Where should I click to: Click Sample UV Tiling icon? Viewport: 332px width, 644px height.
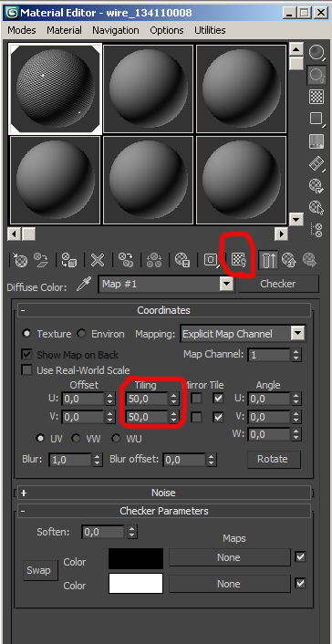pyautogui.click(x=316, y=119)
